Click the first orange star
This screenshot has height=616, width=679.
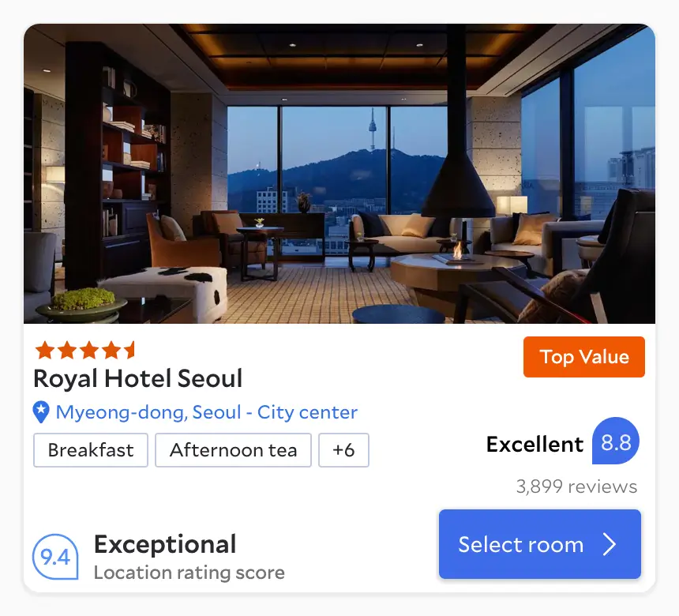pos(45,350)
